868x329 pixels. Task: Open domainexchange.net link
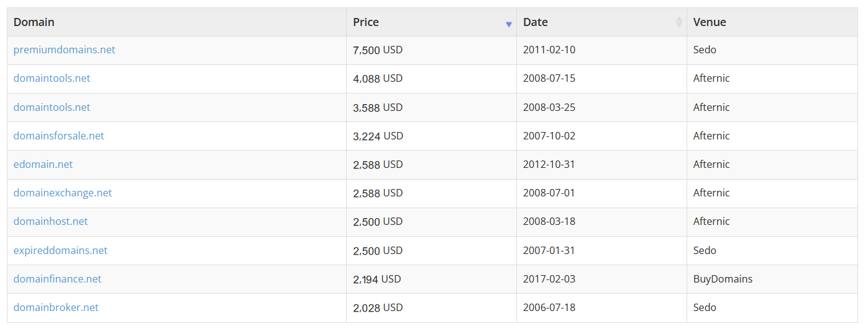(63, 193)
